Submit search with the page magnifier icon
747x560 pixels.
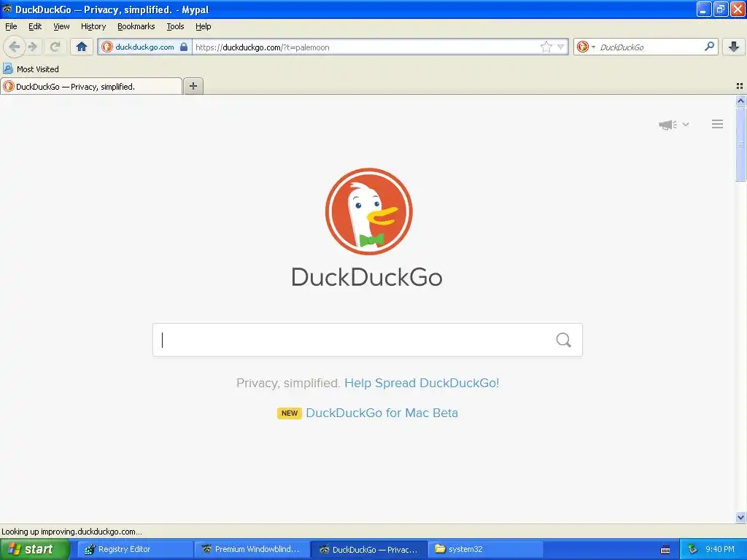click(564, 340)
